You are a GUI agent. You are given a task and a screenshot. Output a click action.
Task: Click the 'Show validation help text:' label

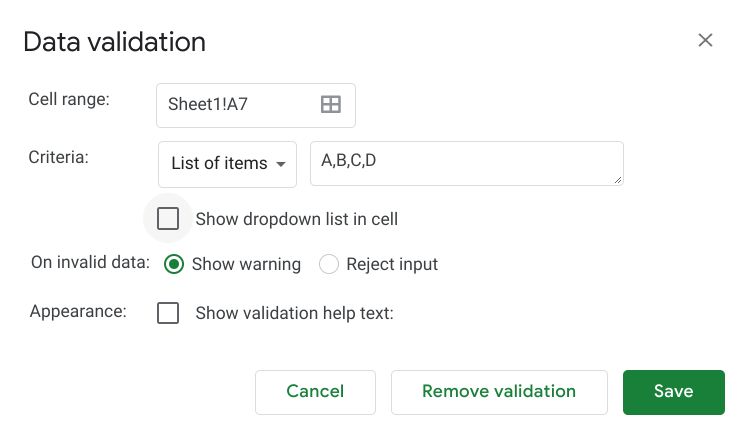coord(295,313)
